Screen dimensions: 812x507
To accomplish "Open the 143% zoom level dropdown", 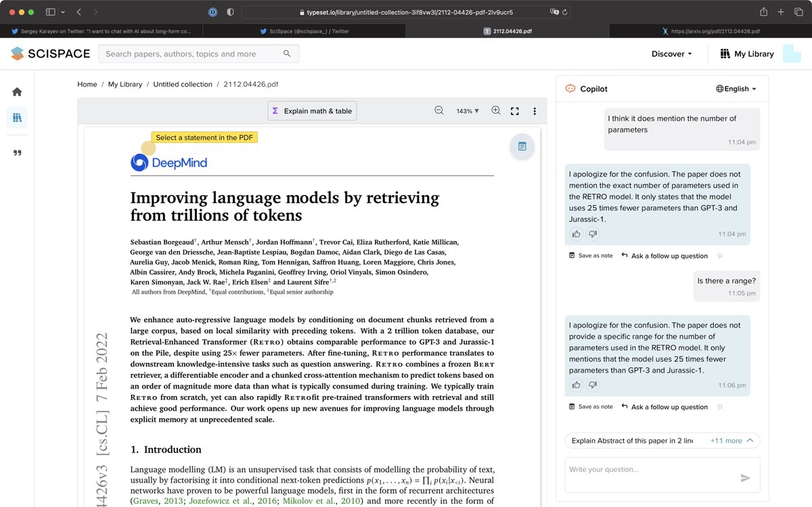I will tap(468, 111).
